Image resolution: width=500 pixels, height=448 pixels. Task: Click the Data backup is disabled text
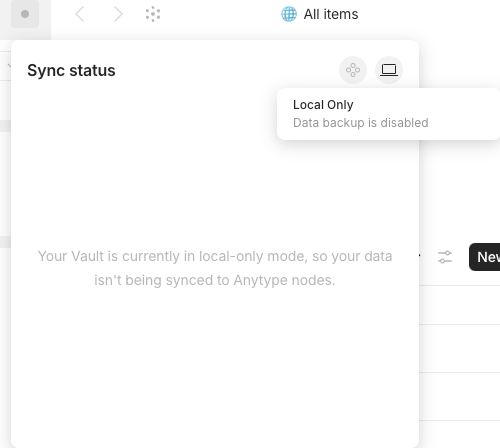point(361,123)
